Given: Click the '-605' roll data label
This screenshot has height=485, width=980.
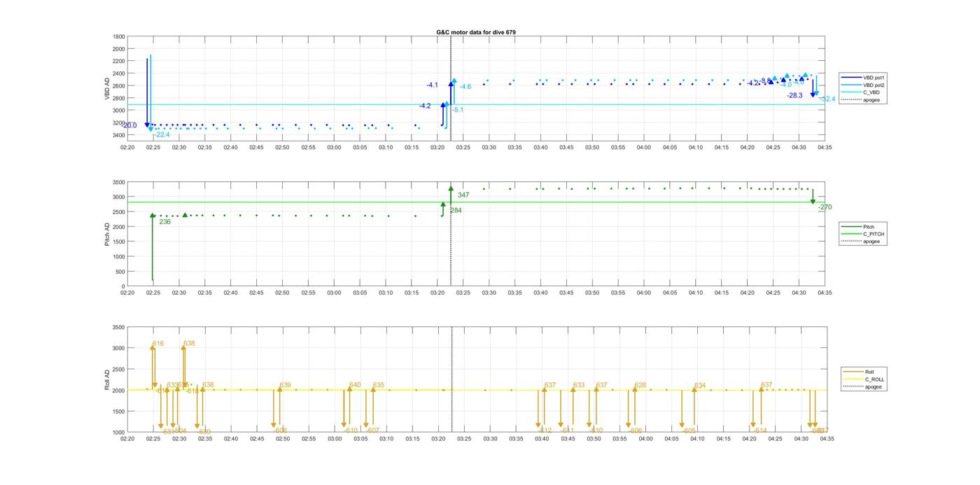Looking at the screenshot, I should coord(689,430).
